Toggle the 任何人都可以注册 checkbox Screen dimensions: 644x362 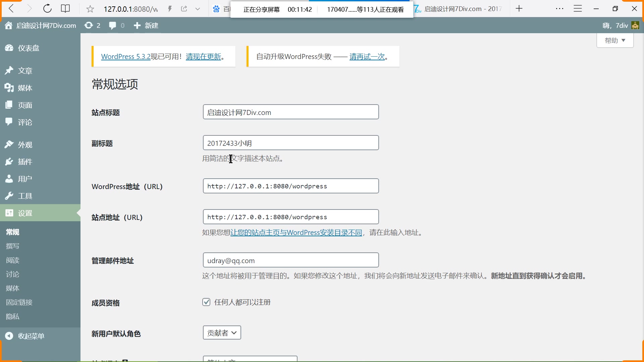pos(206,302)
